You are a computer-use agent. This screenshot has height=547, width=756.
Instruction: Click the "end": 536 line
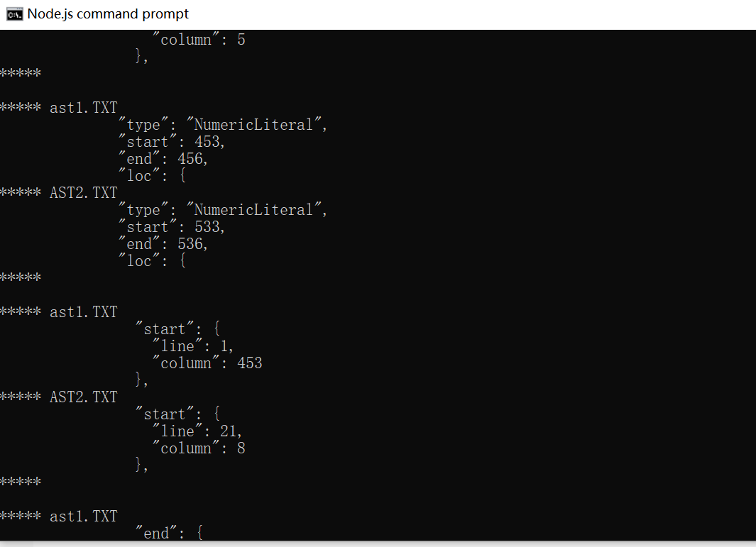[163, 244]
